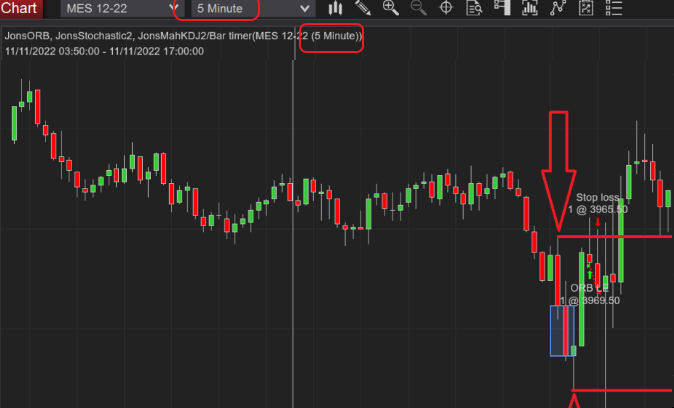This screenshot has height=408, width=674.
Task: Open the indicators line-graph icon
Action: [x=558, y=8]
